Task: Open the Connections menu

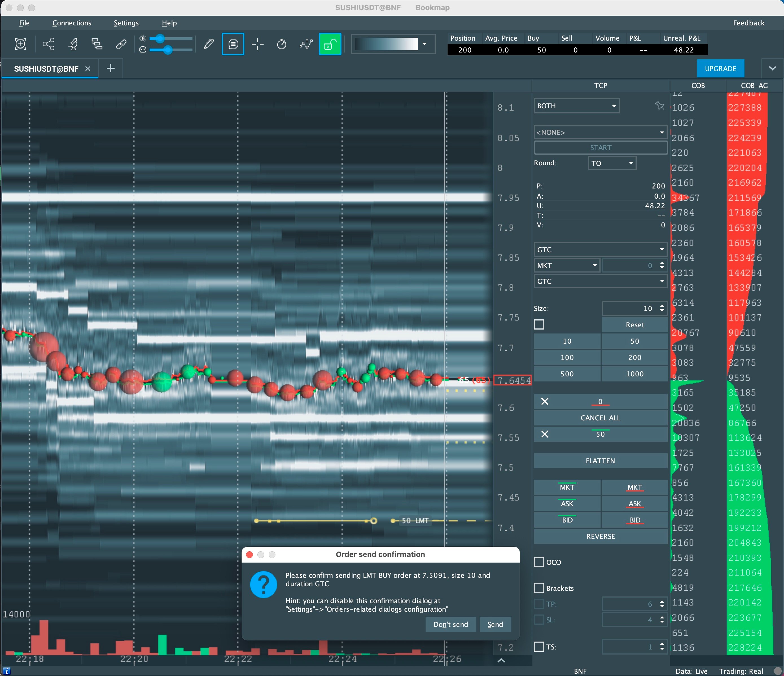Action: tap(71, 23)
